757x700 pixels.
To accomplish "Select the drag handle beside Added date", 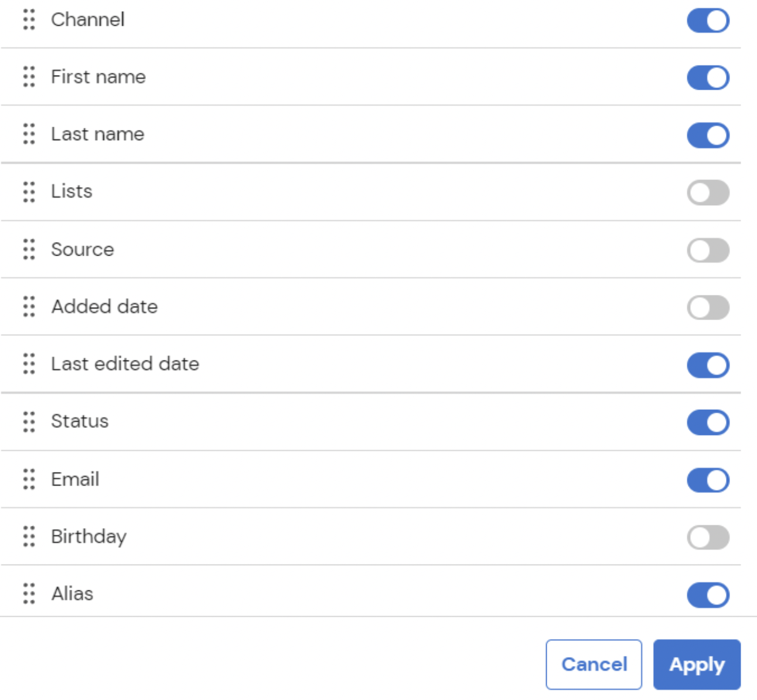I will click(29, 306).
